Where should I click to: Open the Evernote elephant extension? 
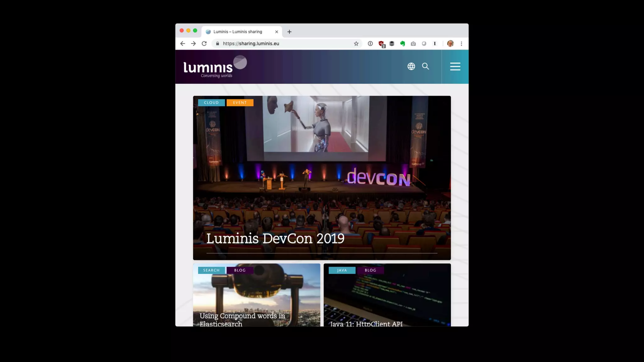pos(402,44)
